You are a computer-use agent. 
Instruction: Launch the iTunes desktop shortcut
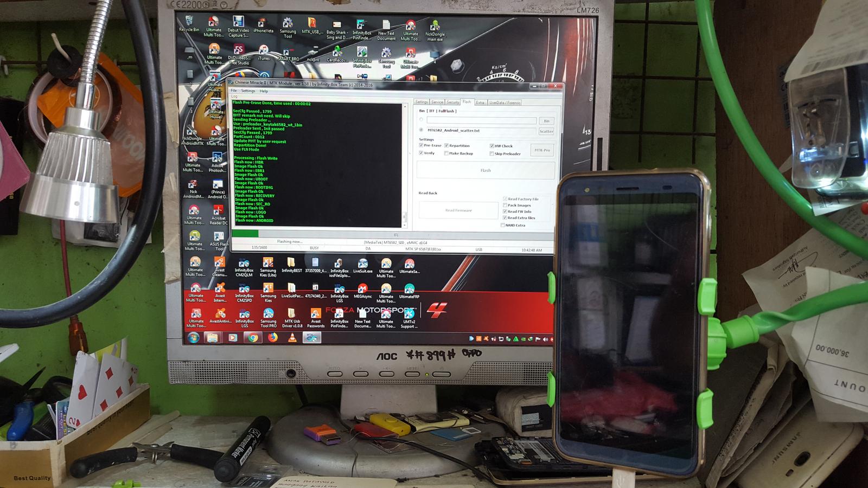coord(264,53)
